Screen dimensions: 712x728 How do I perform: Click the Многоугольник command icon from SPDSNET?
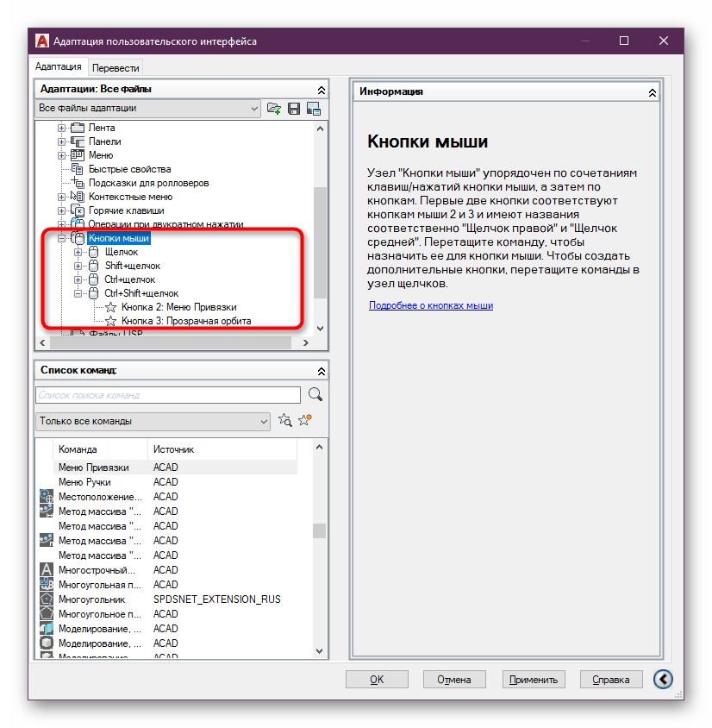(x=47, y=599)
